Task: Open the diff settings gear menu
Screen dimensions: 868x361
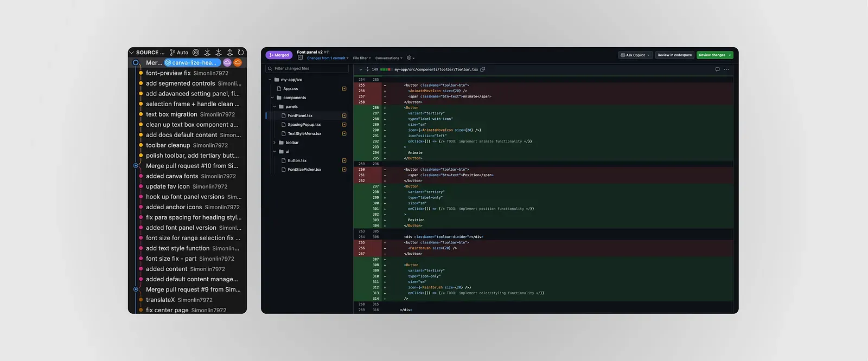Action: 411,58
